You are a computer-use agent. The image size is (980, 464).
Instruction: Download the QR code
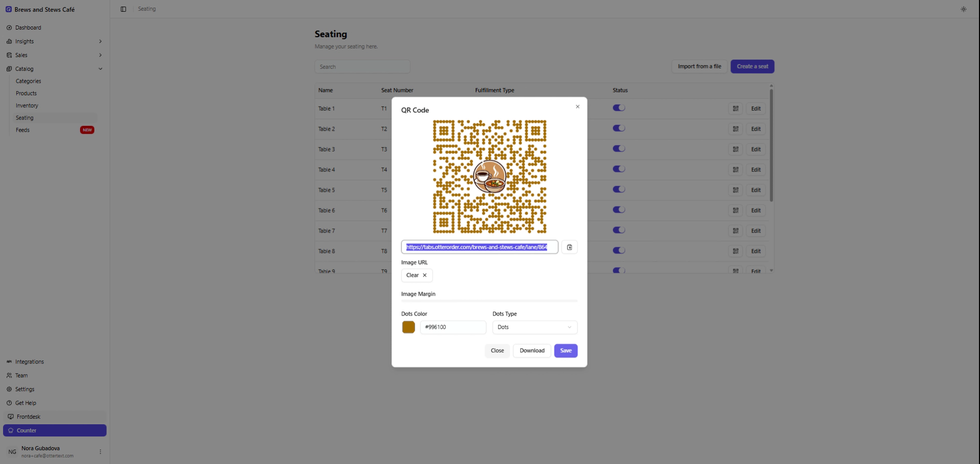[531, 351]
